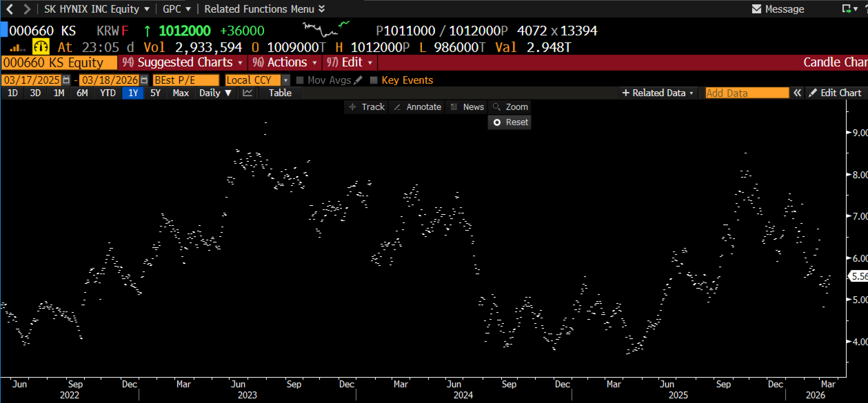868x403 pixels.
Task: Click the Edit Chart button
Action: (x=835, y=93)
